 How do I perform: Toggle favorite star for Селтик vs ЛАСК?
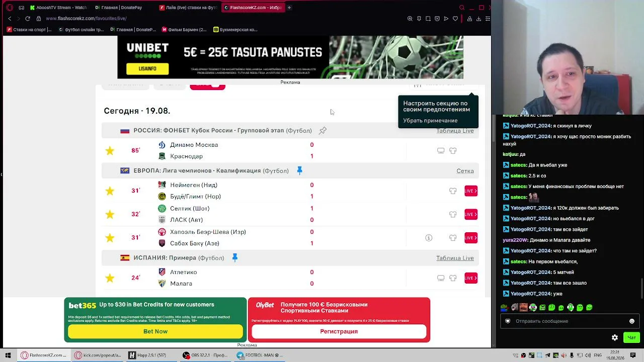[x=110, y=214]
